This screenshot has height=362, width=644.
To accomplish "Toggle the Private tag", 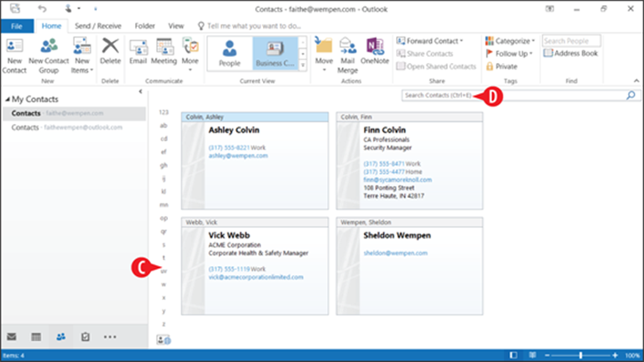I will click(502, 67).
